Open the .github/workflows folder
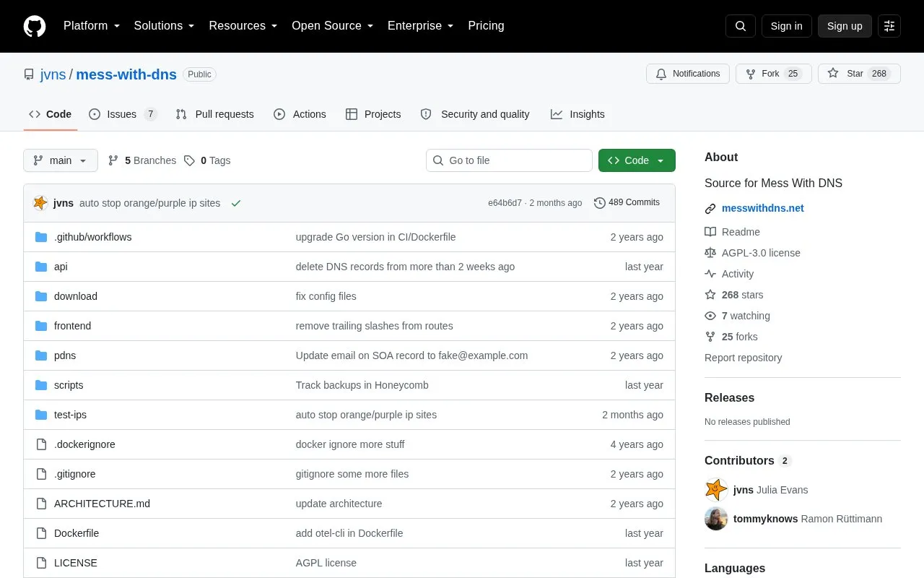Image resolution: width=924 pixels, height=578 pixels. point(92,237)
